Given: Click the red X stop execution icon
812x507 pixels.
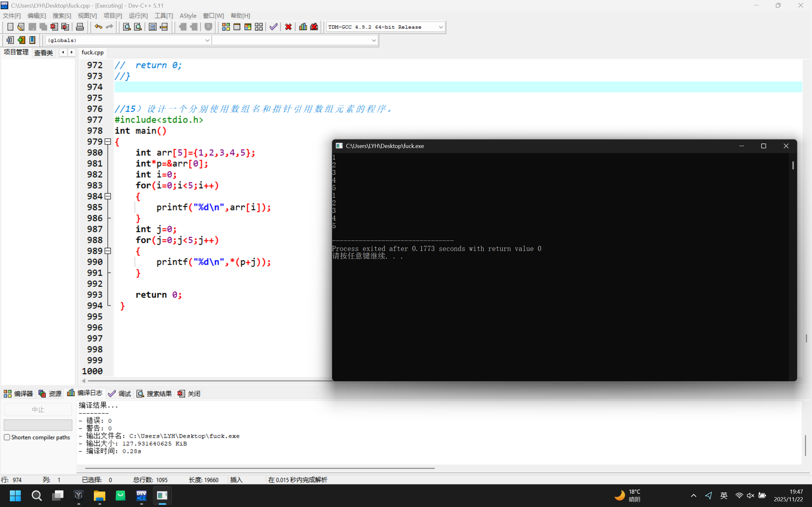Looking at the screenshot, I should [x=288, y=27].
